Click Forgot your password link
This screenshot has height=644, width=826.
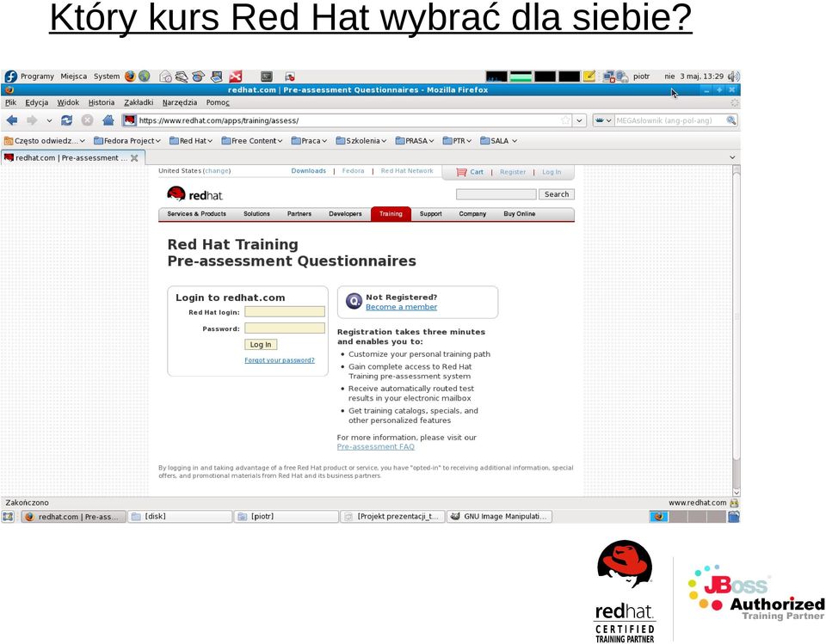[x=279, y=360]
